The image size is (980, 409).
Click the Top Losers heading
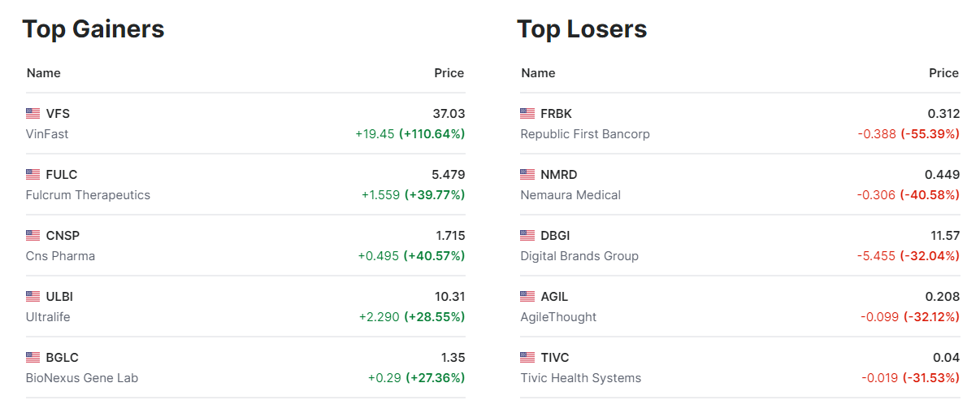pos(582,29)
